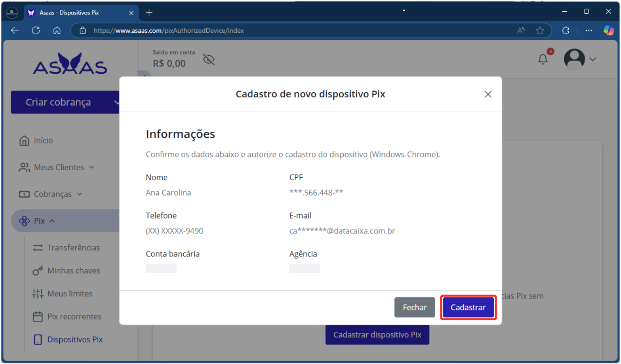Collapse the Pix submenu chevron

[x=52, y=221]
